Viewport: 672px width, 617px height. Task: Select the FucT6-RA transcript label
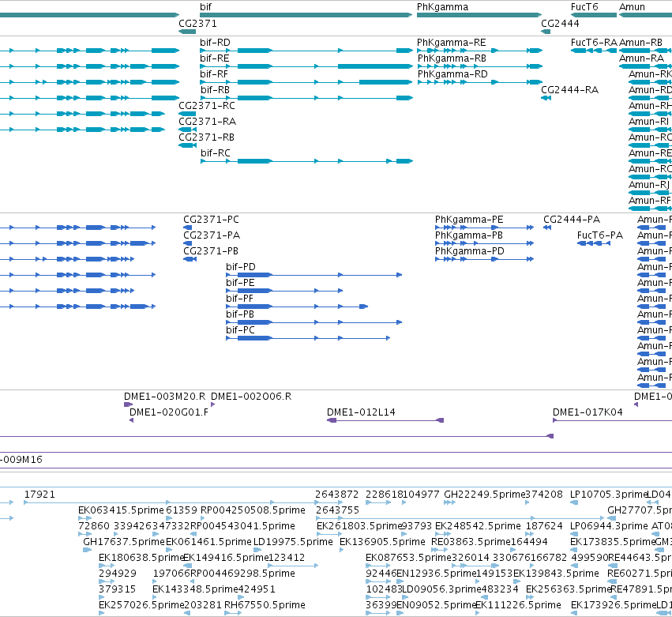pyautogui.click(x=594, y=43)
